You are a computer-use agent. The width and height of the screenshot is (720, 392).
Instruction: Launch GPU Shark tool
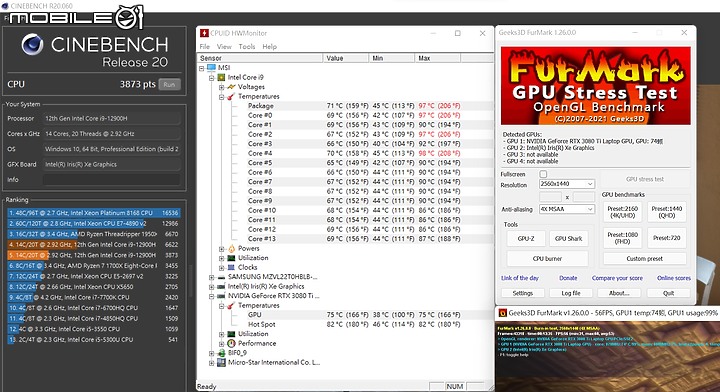[x=568, y=239]
